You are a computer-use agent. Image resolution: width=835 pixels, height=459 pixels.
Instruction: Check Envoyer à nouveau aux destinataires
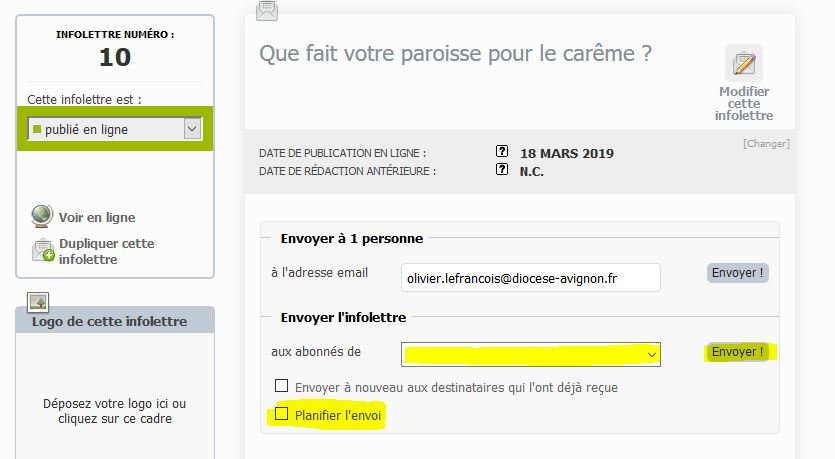click(x=281, y=386)
